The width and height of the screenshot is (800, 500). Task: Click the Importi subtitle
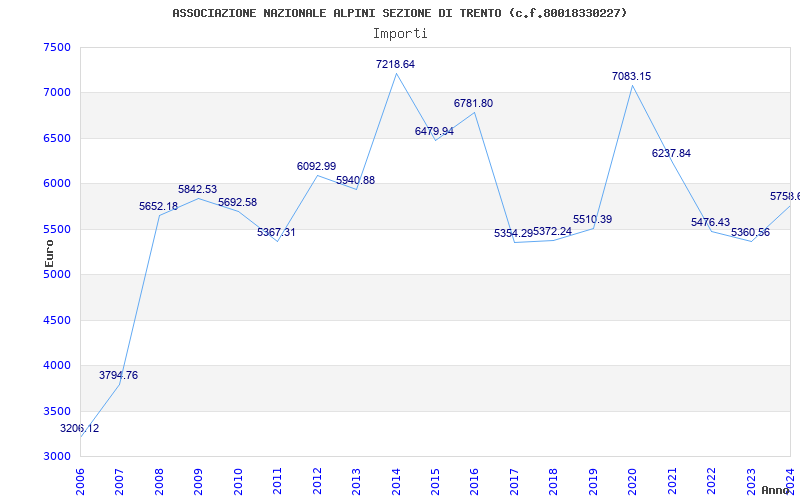click(400, 34)
